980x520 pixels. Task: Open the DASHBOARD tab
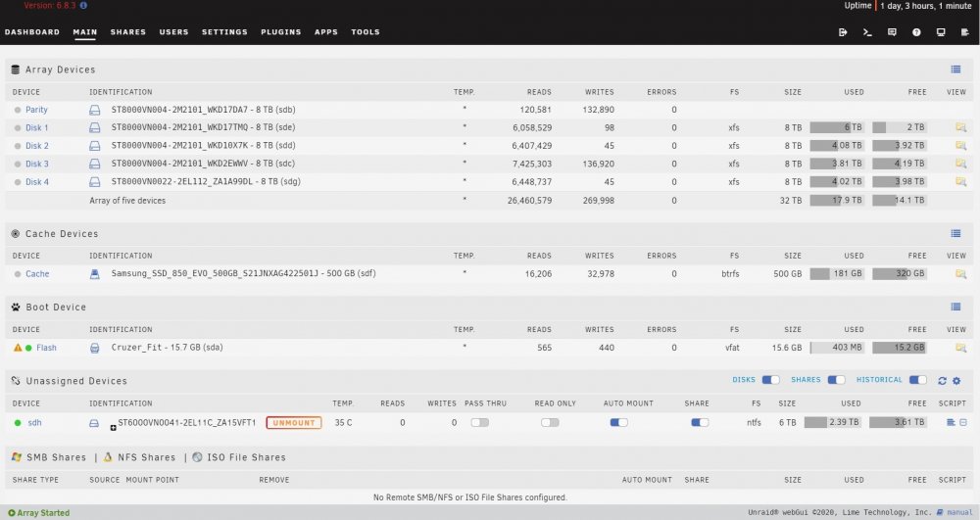pos(32,32)
